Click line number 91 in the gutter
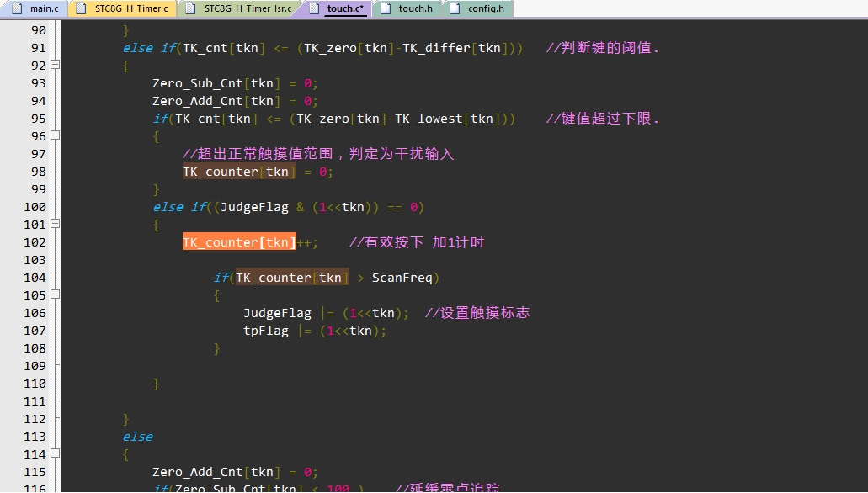 (38, 48)
